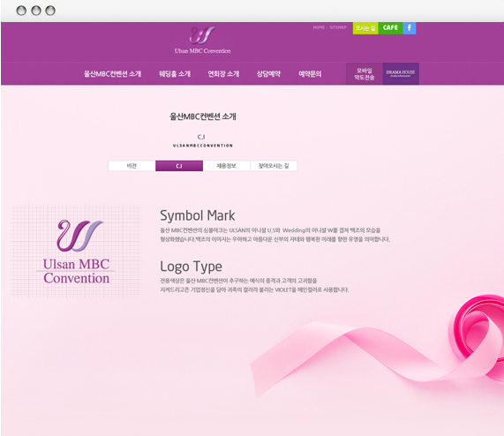Switch to the 채용정보 tab
The image size is (504, 436).
(x=226, y=166)
